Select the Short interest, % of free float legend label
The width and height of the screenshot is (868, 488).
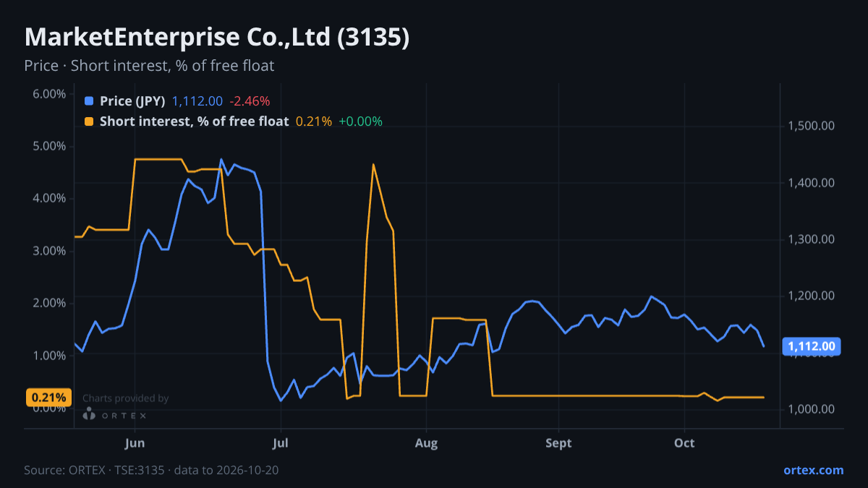194,121
